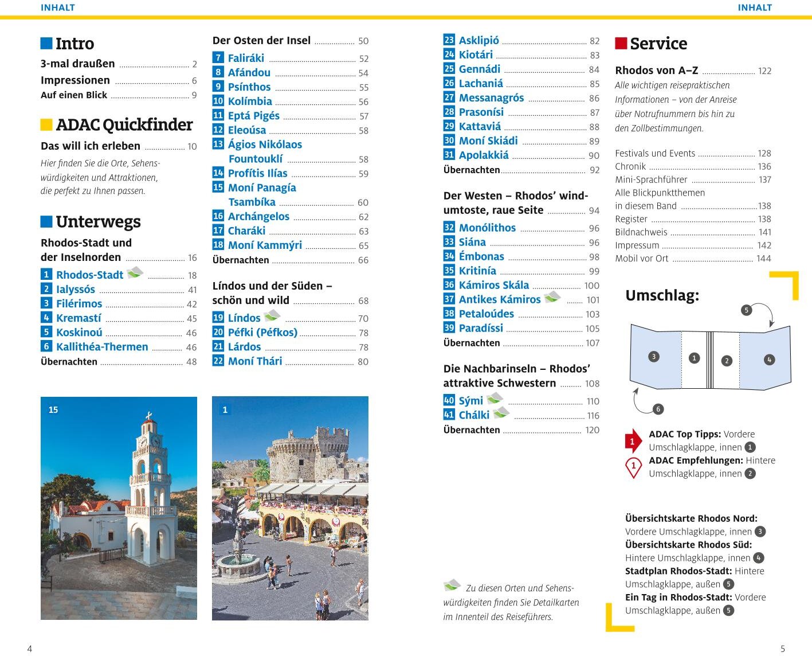Image resolution: width=812 pixels, height=656 pixels.
Task: Click number badge 7 beside Faliráki
Action: point(218,58)
